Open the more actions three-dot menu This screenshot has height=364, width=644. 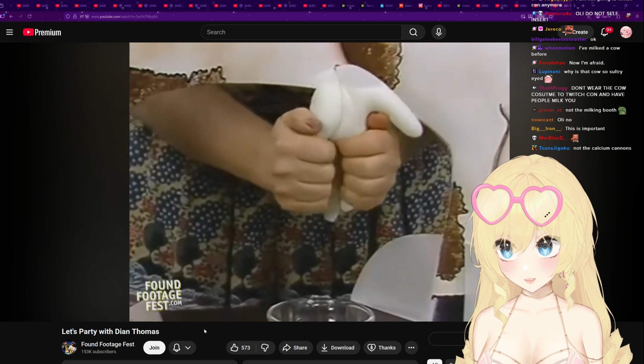point(411,348)
